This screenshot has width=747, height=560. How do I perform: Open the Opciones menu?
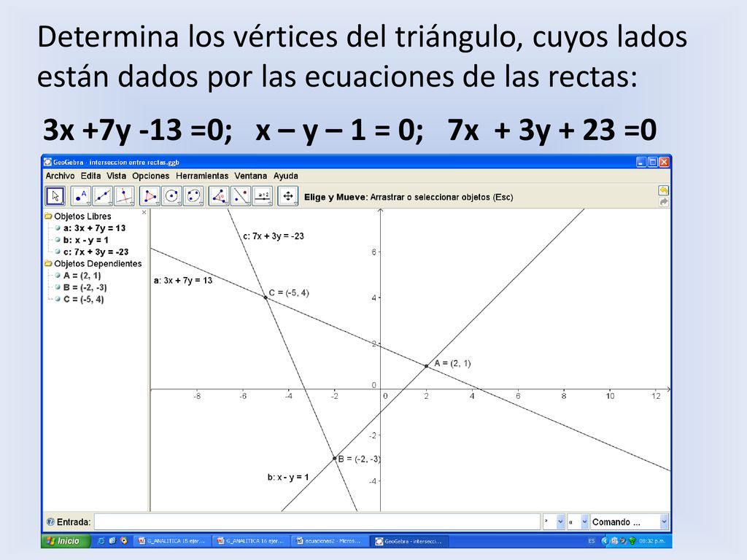[150, 176]
